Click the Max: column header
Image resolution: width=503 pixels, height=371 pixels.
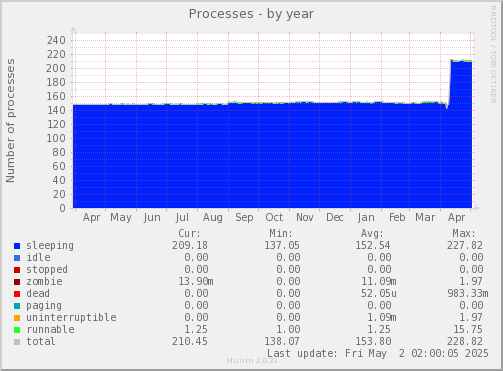tap(464, 233)
